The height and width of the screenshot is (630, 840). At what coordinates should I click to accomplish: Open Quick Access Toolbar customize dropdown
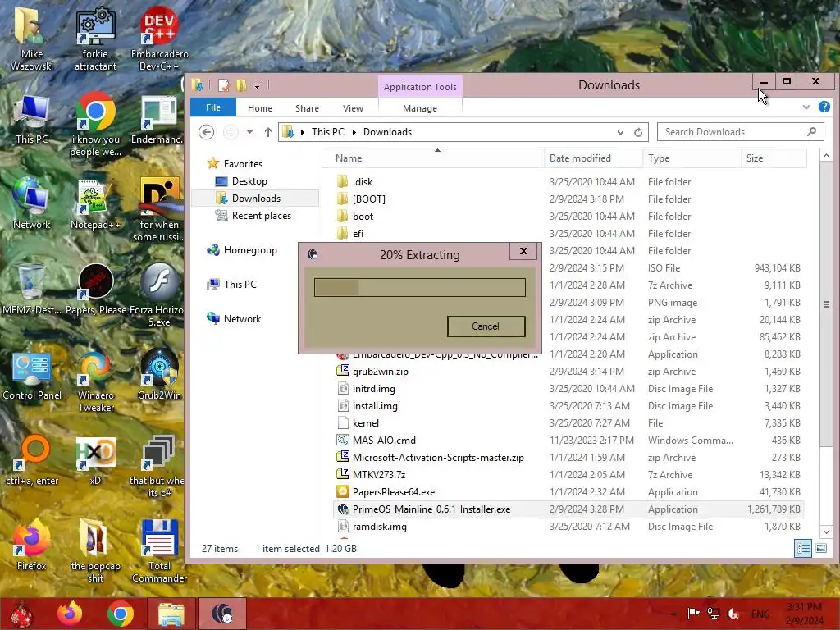[x=257, y=85]
